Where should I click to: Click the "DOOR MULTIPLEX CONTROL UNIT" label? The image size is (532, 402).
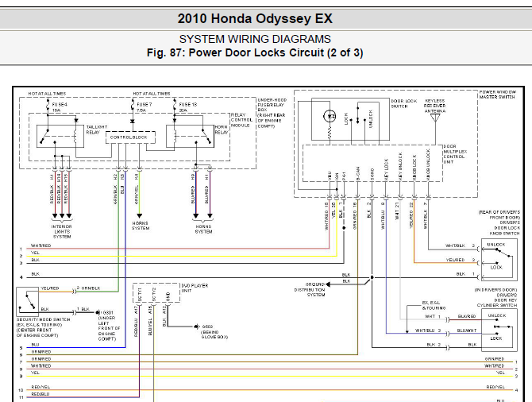pos(455,154)
